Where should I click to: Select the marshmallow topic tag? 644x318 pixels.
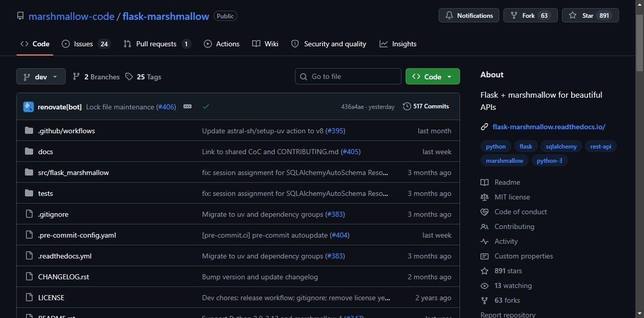click(504, 161)
